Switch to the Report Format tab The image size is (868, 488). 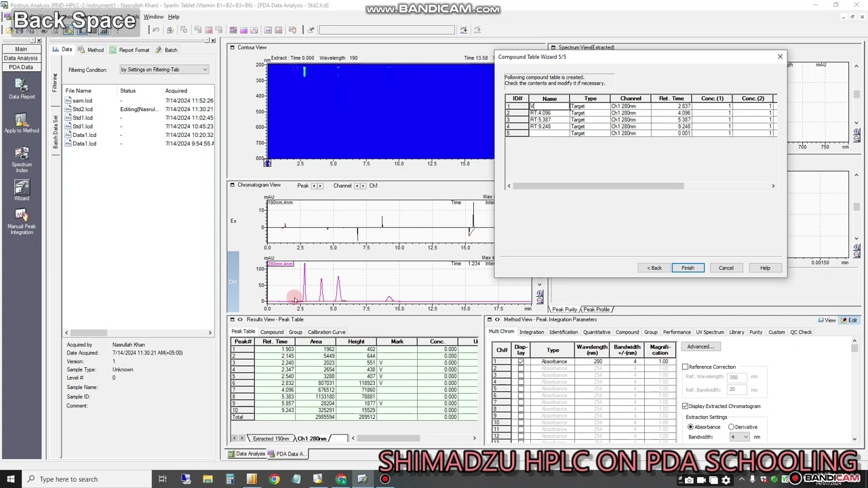click(129, 49)
